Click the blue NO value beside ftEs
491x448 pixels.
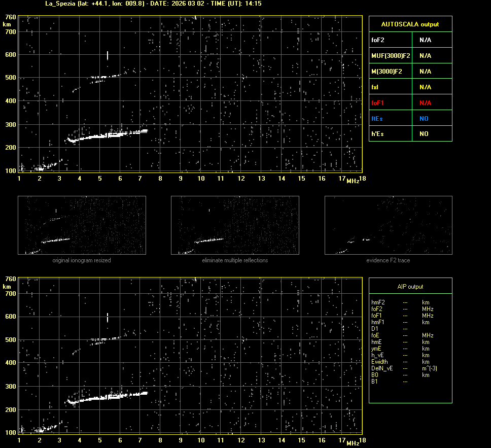point(424,119)
